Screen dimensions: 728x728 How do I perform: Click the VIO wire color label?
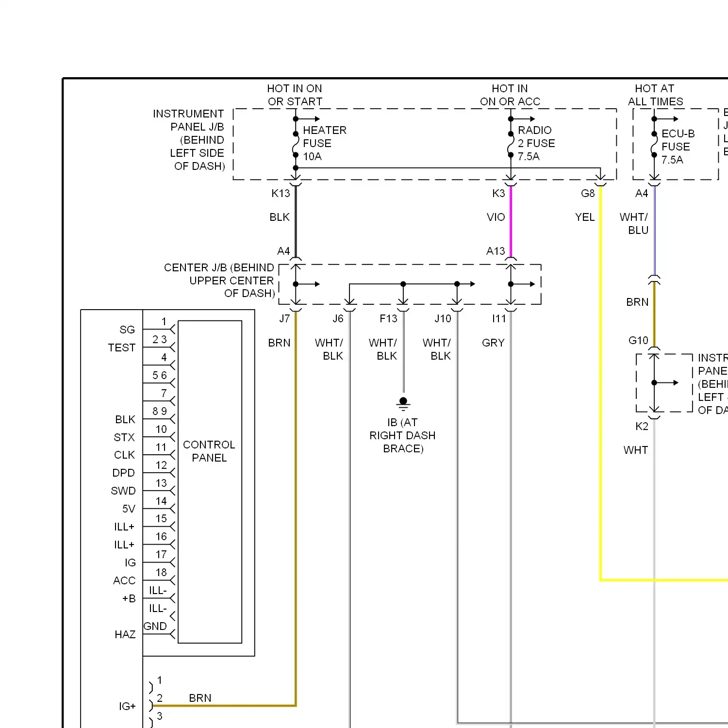tap(496, 217)
